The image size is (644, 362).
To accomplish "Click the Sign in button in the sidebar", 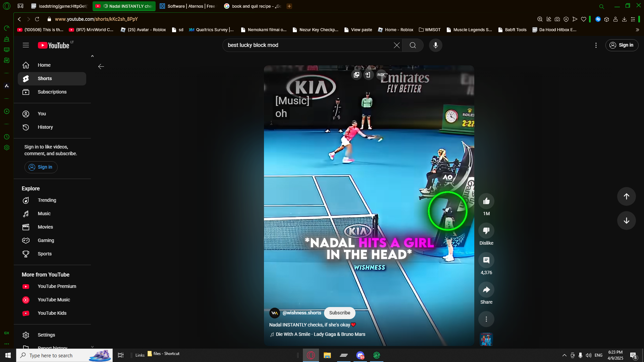I will [x=41, y=167].
